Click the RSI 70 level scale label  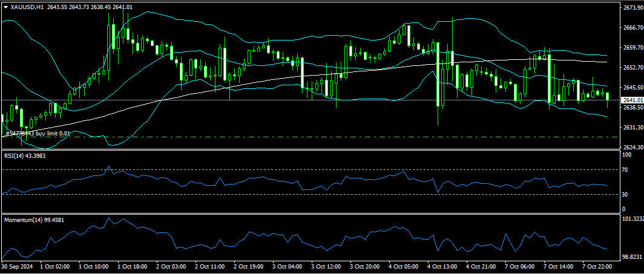click(x=626, y=170)
